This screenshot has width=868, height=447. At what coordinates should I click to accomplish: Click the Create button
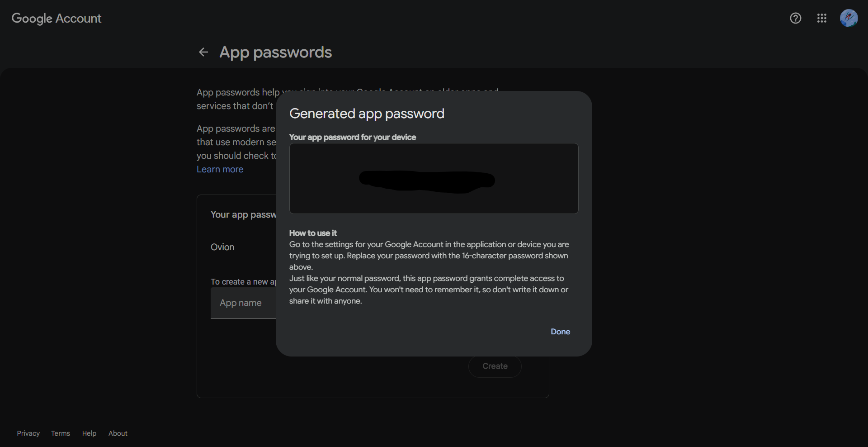coord(495,366)
